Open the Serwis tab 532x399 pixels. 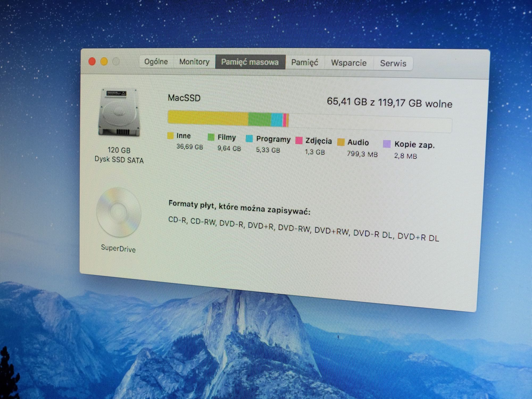pos(393,64)
